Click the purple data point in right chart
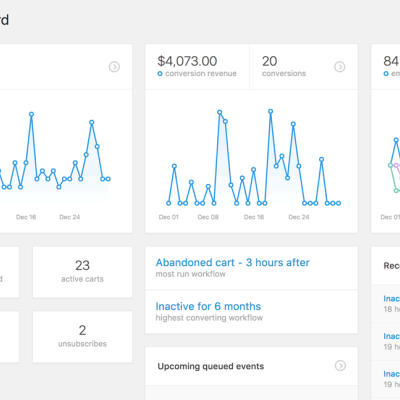This screenshot has height=400, width=400. (x=396, y=165)
